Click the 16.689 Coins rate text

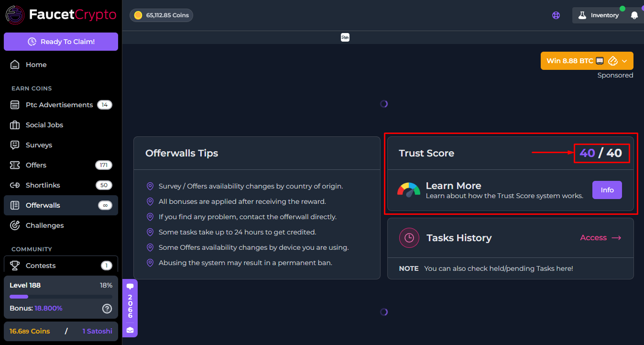click(x=30, y=331)
